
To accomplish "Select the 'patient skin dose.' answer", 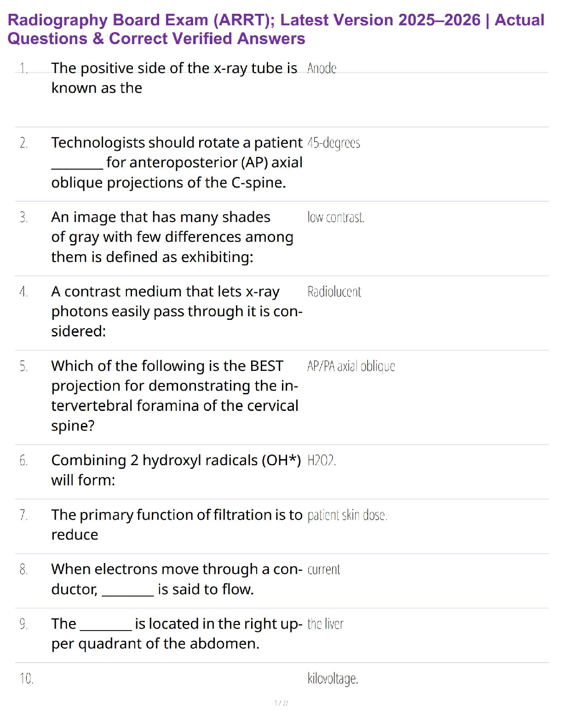I will pyautogui.click(x=347, y=515).
